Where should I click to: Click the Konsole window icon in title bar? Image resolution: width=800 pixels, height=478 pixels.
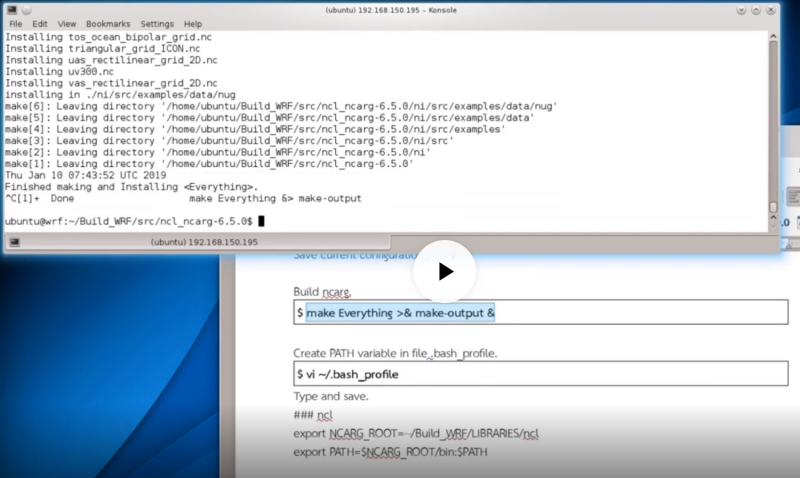click(x=10, y=9)
